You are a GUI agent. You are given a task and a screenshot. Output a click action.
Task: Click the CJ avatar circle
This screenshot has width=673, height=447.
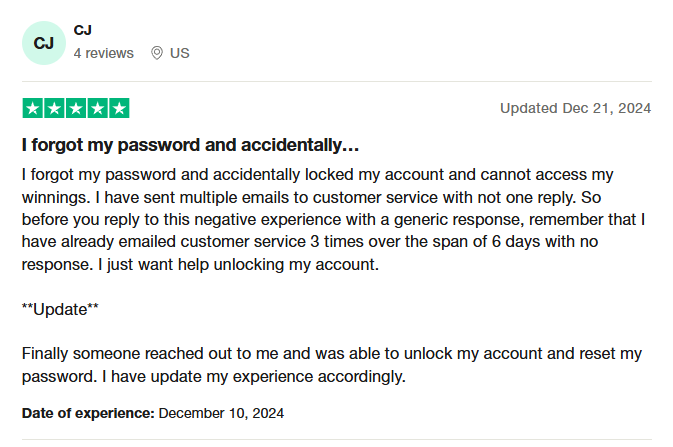(44, 43)
